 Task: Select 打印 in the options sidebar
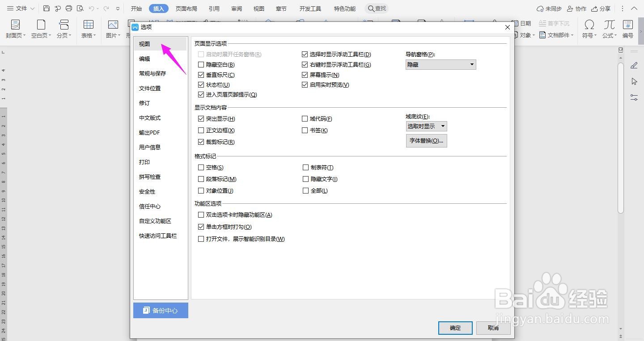(x=144, y=162)
